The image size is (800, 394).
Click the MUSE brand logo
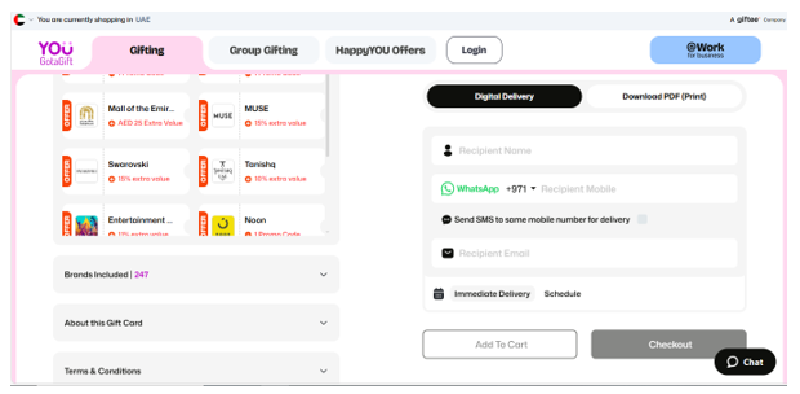[x=223, y=116]
